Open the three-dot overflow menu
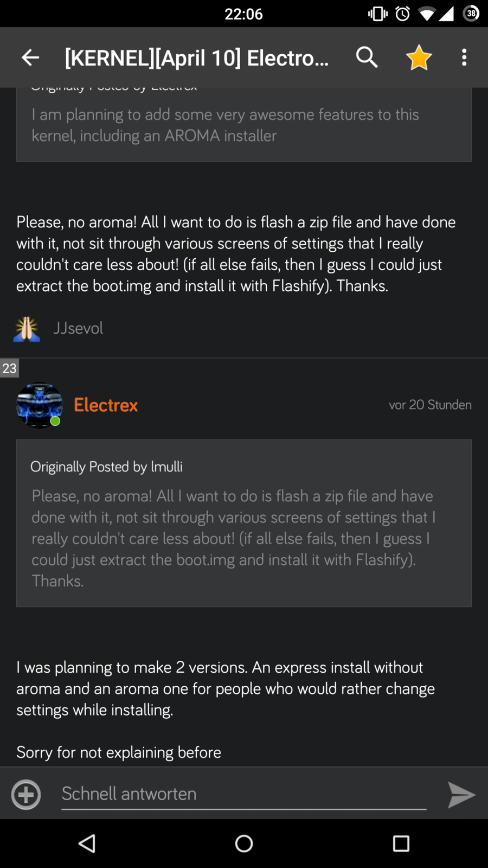The width and height of the screenshot is (488, 868). 464,58
